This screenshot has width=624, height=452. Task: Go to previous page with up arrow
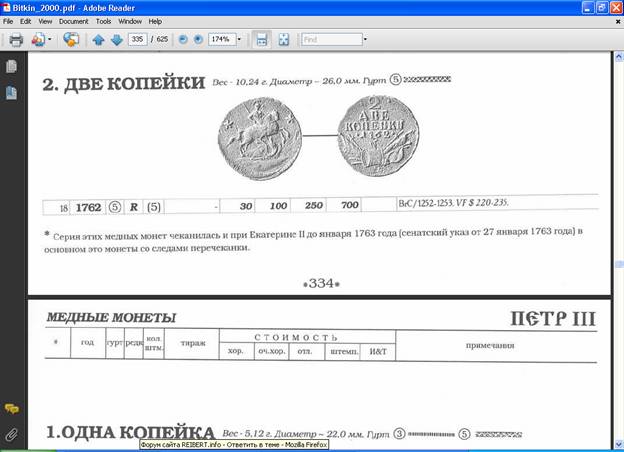point(98,39)
